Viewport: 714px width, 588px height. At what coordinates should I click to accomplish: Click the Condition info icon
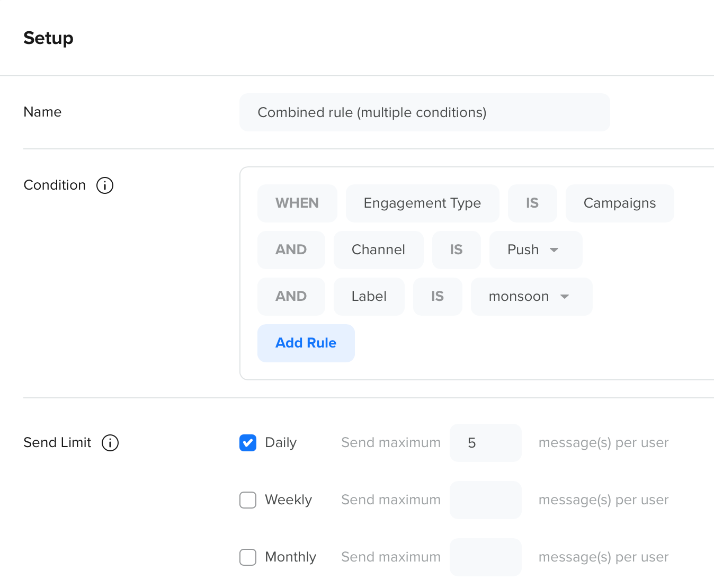point(105,185)
